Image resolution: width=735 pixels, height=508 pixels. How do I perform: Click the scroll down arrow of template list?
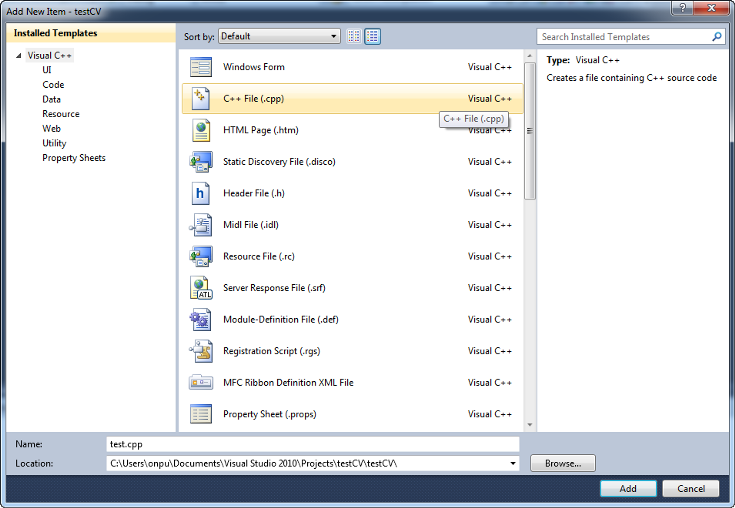[530, 425]
